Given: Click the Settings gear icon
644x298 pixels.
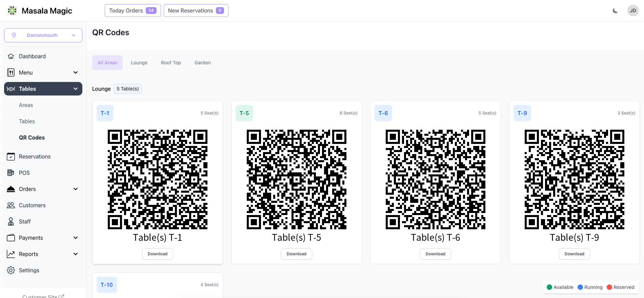Looking at the screenshot, I should (x=11, y=270).
